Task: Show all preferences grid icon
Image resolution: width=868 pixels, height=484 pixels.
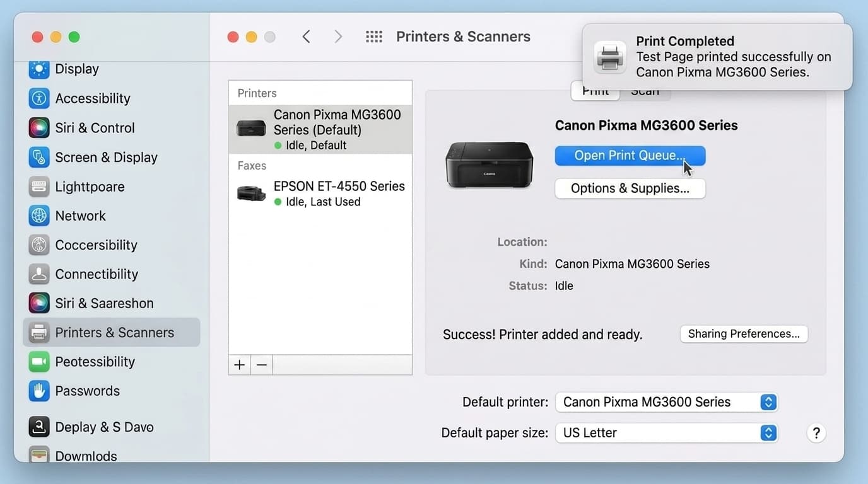Action: (x=374, y=37)
